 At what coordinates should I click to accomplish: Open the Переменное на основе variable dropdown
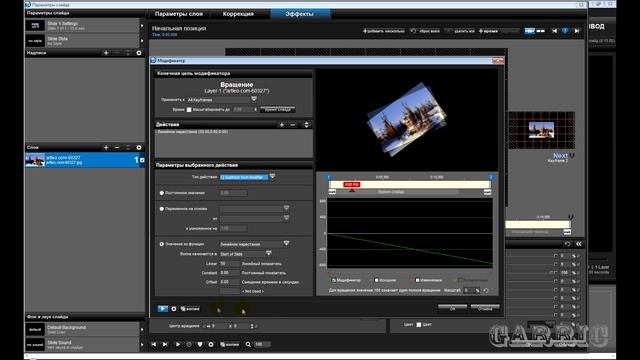pos(287,208)
